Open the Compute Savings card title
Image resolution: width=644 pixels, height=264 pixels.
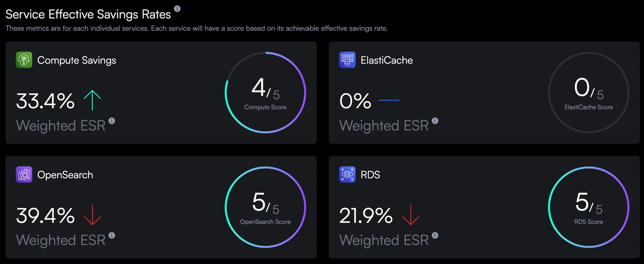point(77,60)
